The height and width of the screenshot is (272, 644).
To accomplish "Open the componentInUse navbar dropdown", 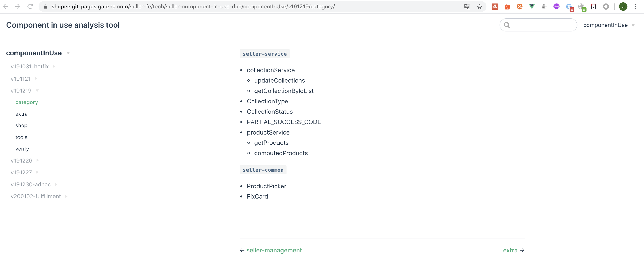I will coord(608,25).
